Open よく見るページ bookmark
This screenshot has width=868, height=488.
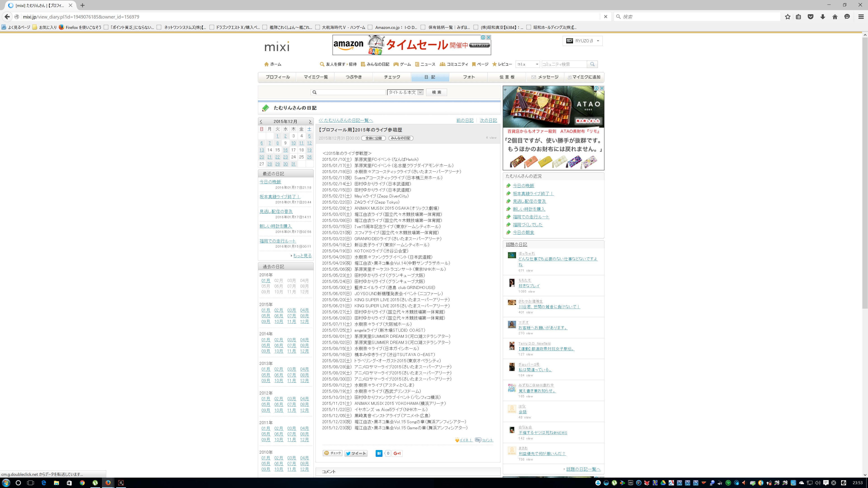(16, 27)
